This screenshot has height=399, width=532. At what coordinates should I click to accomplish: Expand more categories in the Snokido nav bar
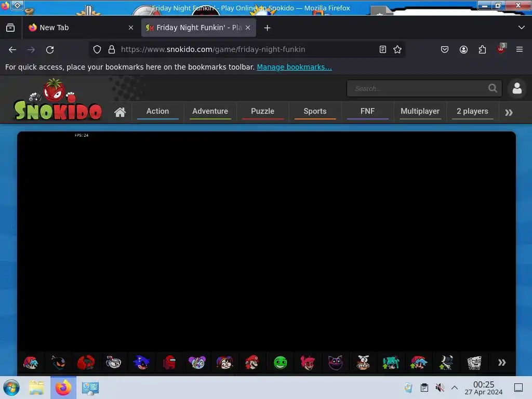pos(509,112)
